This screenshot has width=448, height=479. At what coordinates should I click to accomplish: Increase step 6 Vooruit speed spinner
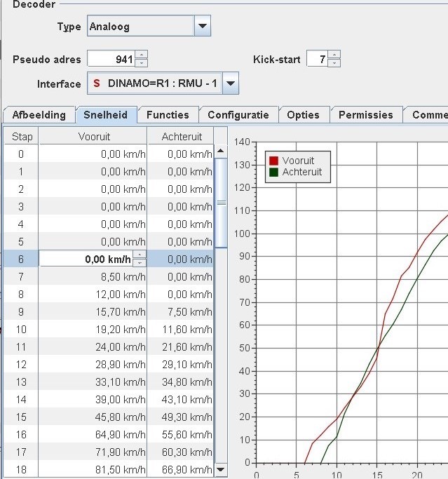click(x=140, y=255)
